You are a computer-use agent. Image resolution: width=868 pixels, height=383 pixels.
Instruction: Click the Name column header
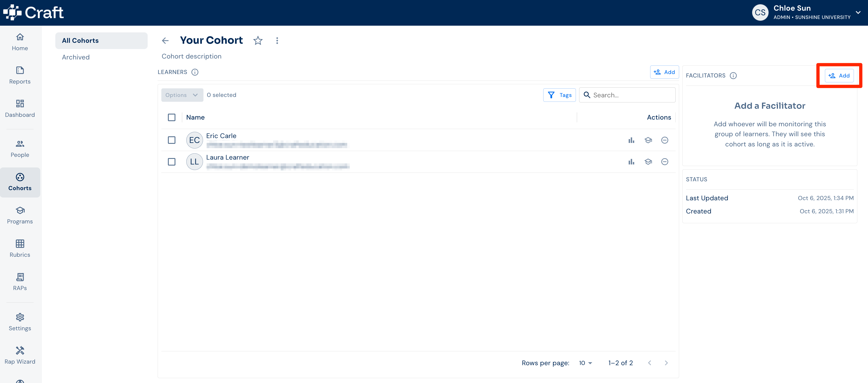[x=195, y=117]
